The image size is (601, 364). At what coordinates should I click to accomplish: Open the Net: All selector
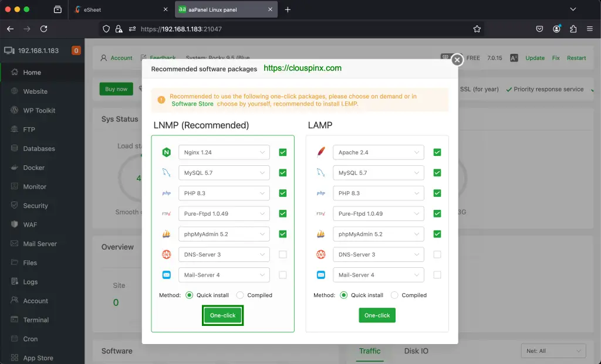point(552,351)
